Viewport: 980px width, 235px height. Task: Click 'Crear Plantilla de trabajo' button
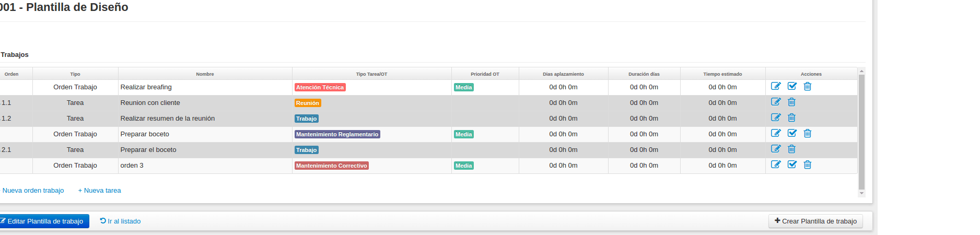(x=815, y=221)
